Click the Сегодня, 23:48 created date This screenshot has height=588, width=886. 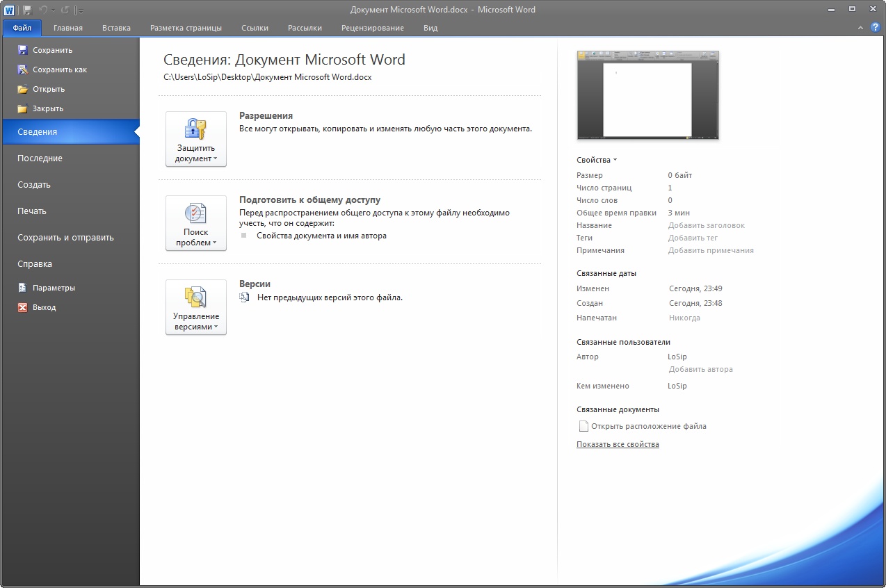[x=695, y=303]
